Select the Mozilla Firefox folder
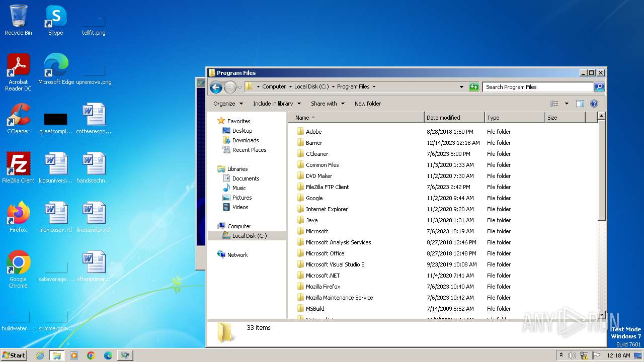This screenshot has width=644, height=362. [x=323, y=287]
